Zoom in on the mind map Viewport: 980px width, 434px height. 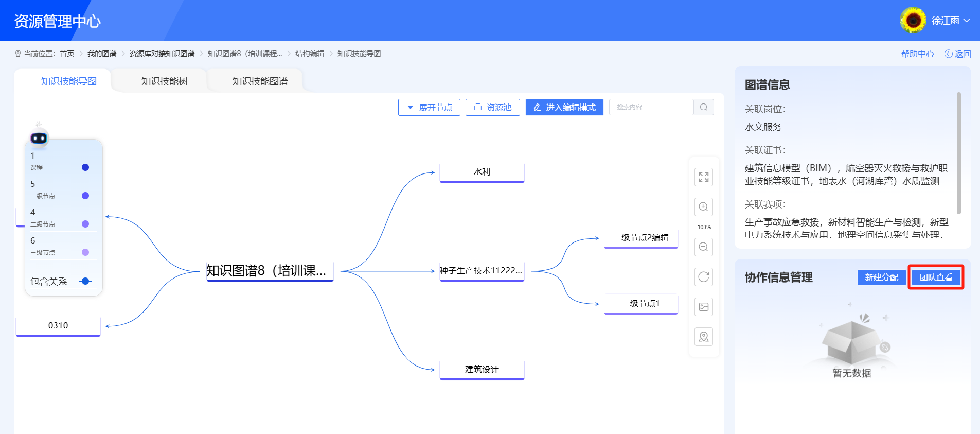pyautogui.click(x=704, y=207)
